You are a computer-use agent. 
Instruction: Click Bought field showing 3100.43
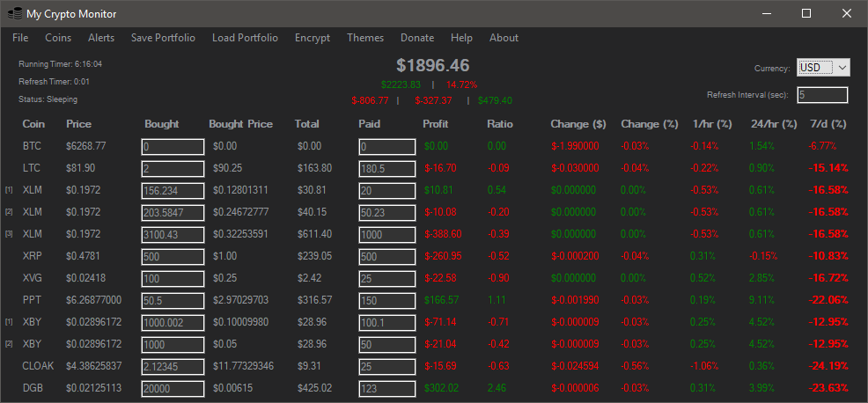click(173, 235)
